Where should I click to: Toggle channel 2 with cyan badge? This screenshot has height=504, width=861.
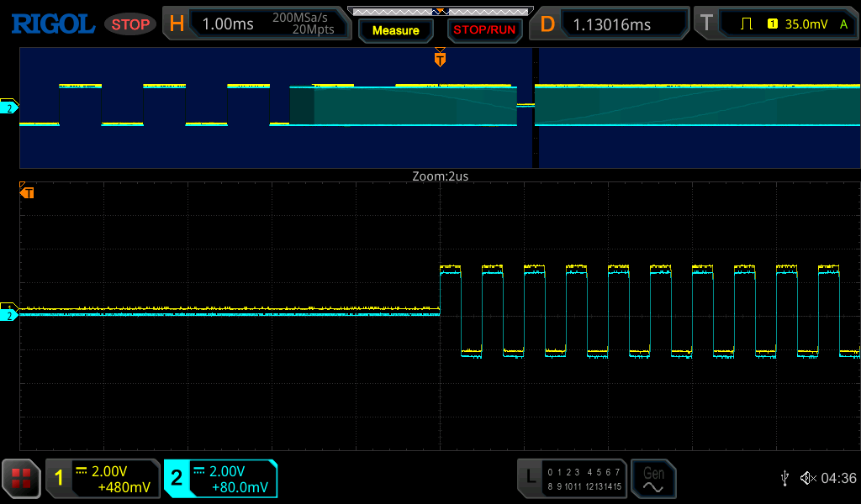177,479
